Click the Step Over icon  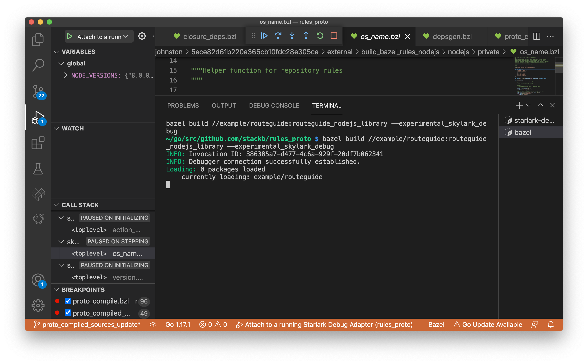tap(278, 36)
